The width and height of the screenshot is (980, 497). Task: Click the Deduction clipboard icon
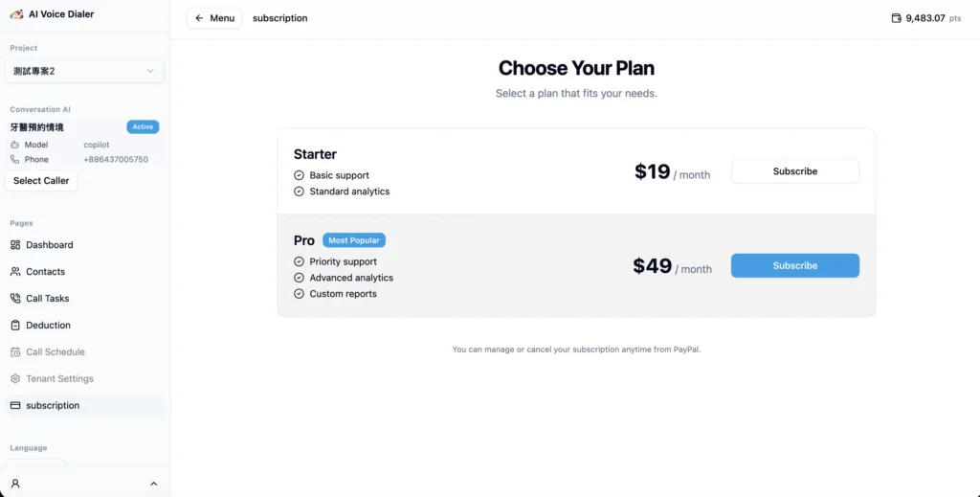[15, 326]
